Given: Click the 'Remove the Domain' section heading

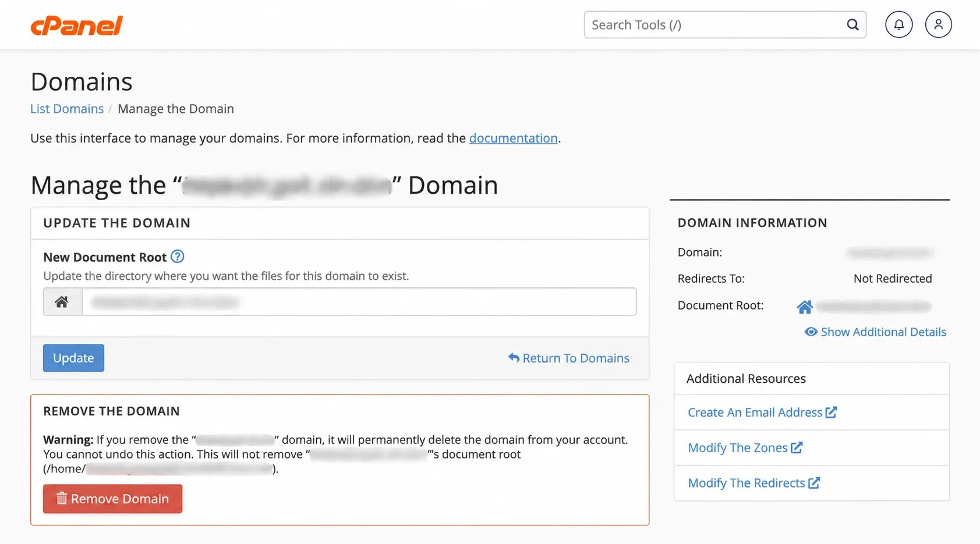Looking at the screenshot, I should coord(111,411).
